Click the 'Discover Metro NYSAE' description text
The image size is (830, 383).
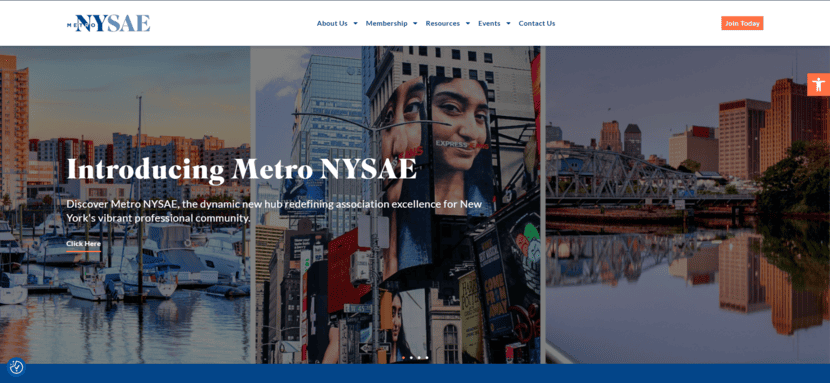[x=274, y=211]
